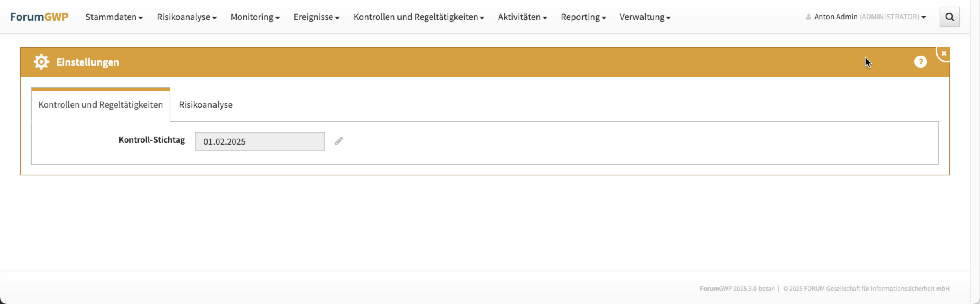Go to ForumGWP home logo
The image size is (980, 304).
click(x=39, y=17)
